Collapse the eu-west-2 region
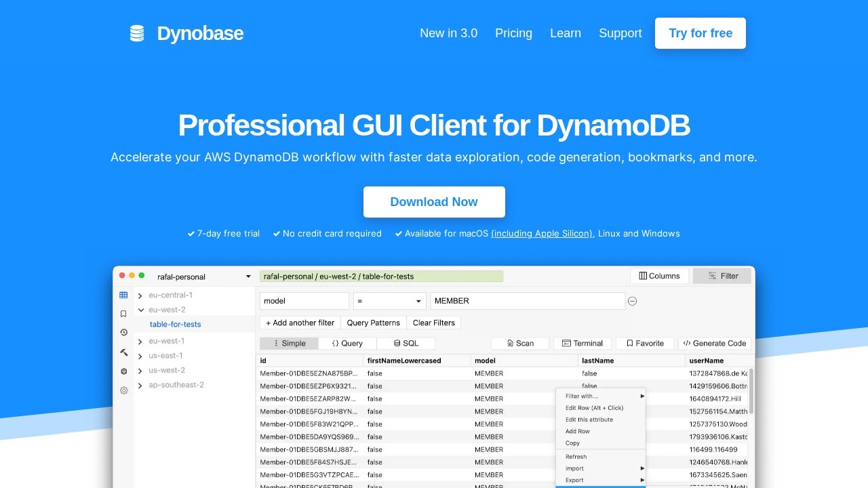The image size is (868, 488). click(140, 310)
